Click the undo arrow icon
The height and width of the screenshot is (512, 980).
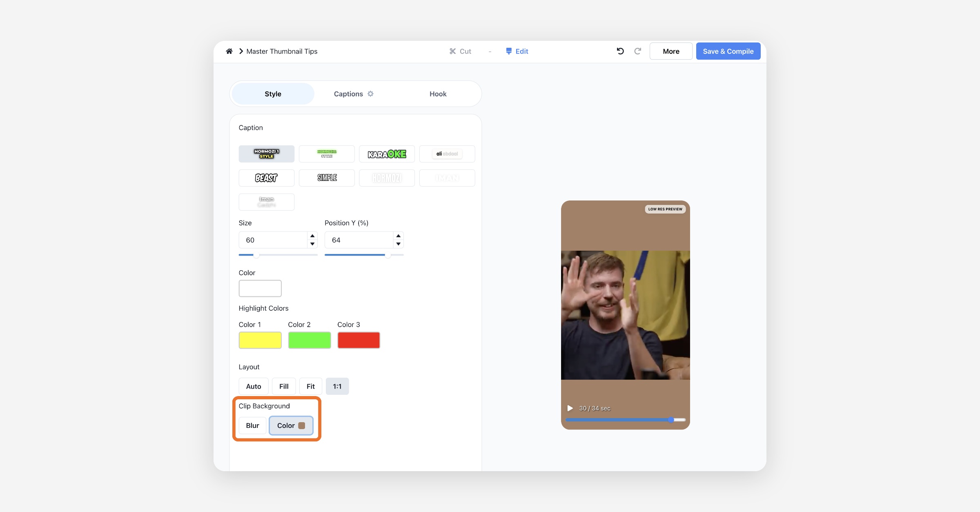[x=620, y=51]
